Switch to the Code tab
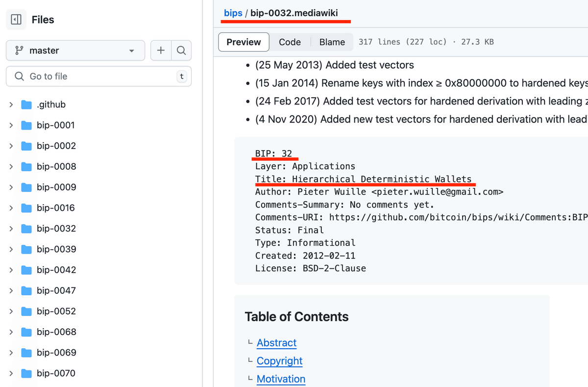Viewport: 588px width, 387px height. (290, 42)
